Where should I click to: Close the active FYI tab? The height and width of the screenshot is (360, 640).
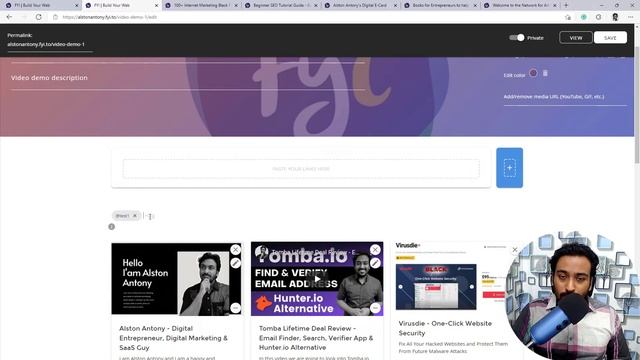(x=156, y=6)
